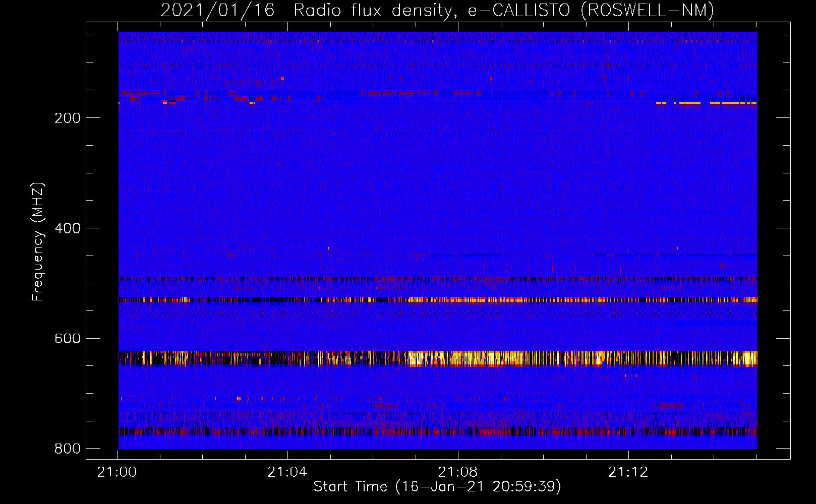Click the dark speckled band near 490 MHz

tap(438, 278)
